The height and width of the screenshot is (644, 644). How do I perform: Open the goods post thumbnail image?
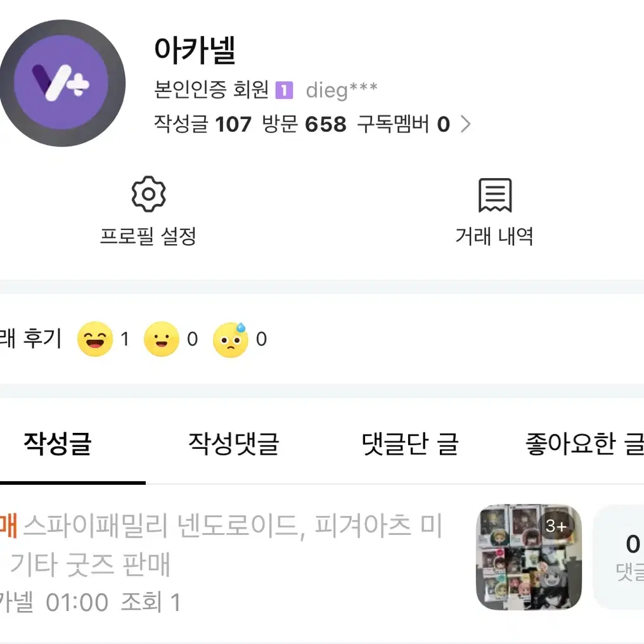click(x=529, y=557)
